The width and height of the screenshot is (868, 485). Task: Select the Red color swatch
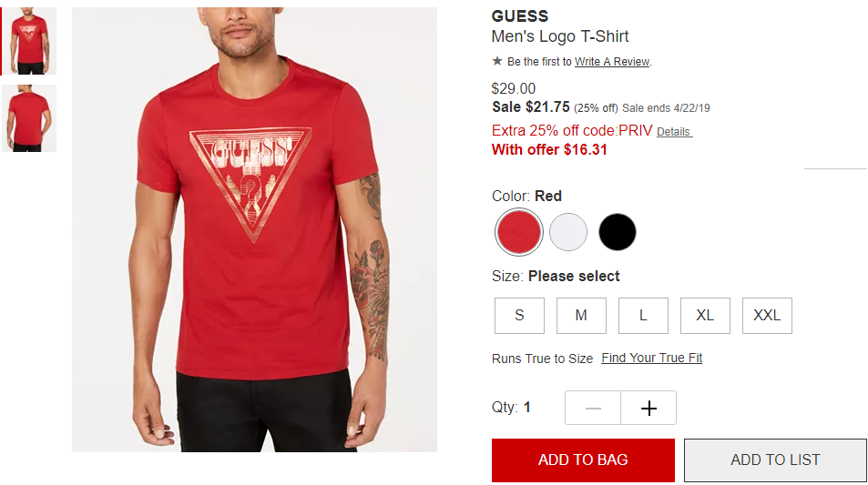click(x=518, y=232)
